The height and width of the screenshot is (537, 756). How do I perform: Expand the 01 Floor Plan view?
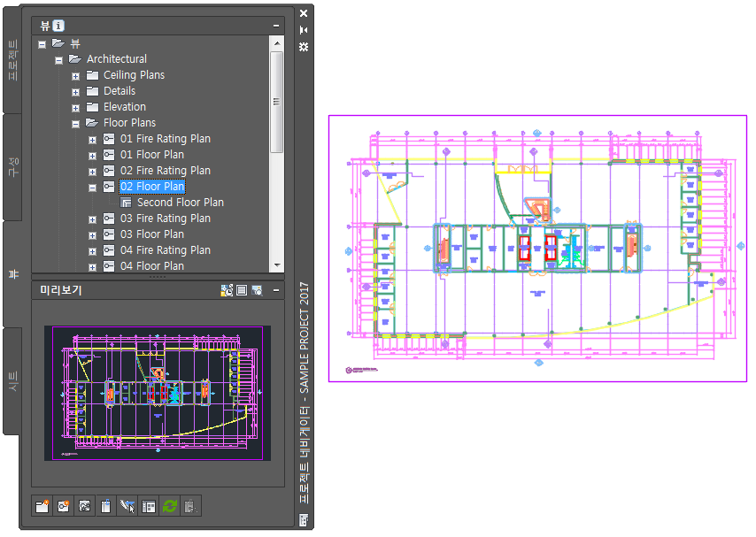pos(93,156)
